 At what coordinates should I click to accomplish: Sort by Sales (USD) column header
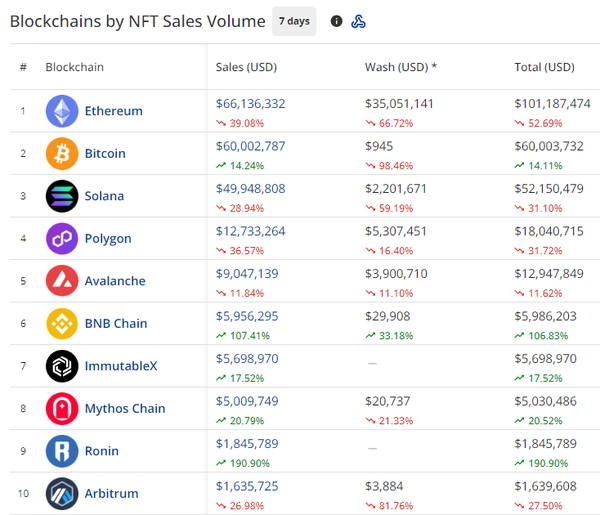pos(246,67)
